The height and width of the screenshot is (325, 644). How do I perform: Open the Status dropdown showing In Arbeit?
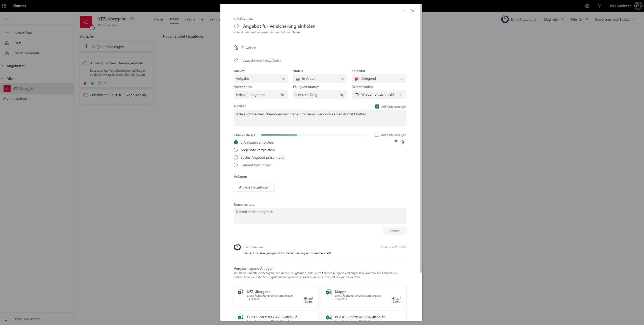tap(320, 79)
